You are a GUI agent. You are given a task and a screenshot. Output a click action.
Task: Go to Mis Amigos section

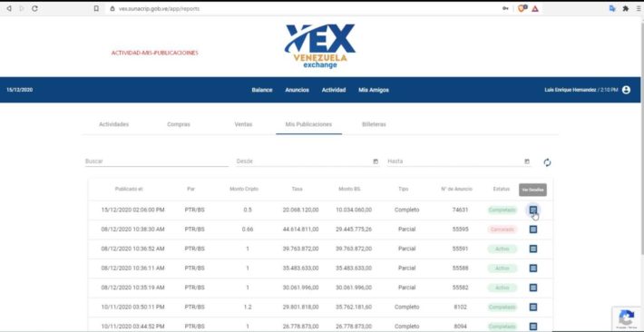pyautogui.click(x=374, y=90)
